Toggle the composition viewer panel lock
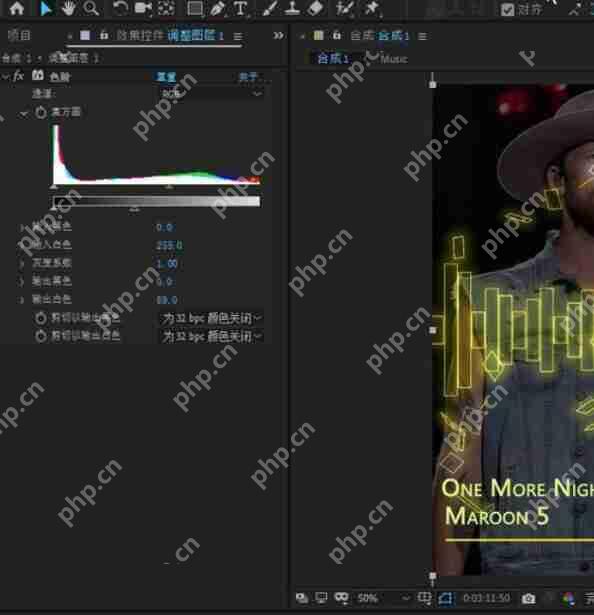This screenshot has height=615, width=594. (x=337, y=36)
